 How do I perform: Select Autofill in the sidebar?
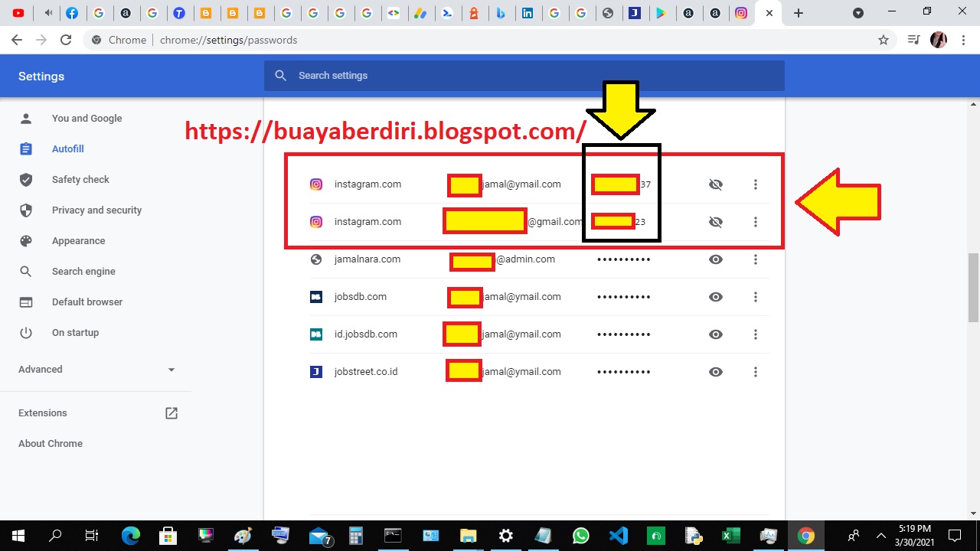coord(67,149)
